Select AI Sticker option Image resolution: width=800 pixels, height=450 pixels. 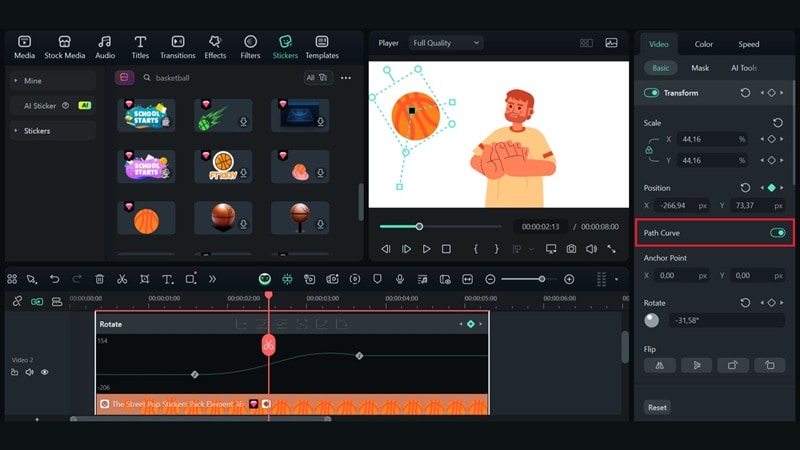52,106
